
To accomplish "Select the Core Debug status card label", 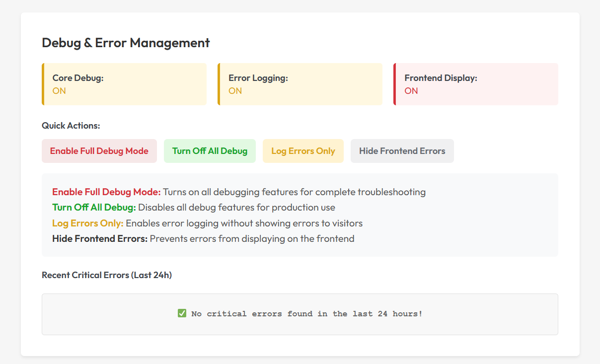I will pos(78,78).
